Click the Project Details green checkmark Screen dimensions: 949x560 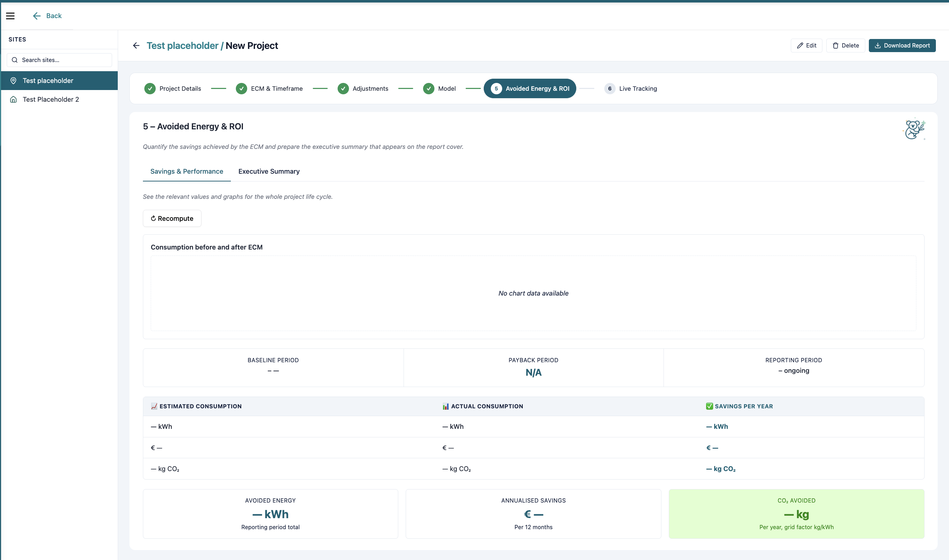pyautogui.click(x=150, y=89)
